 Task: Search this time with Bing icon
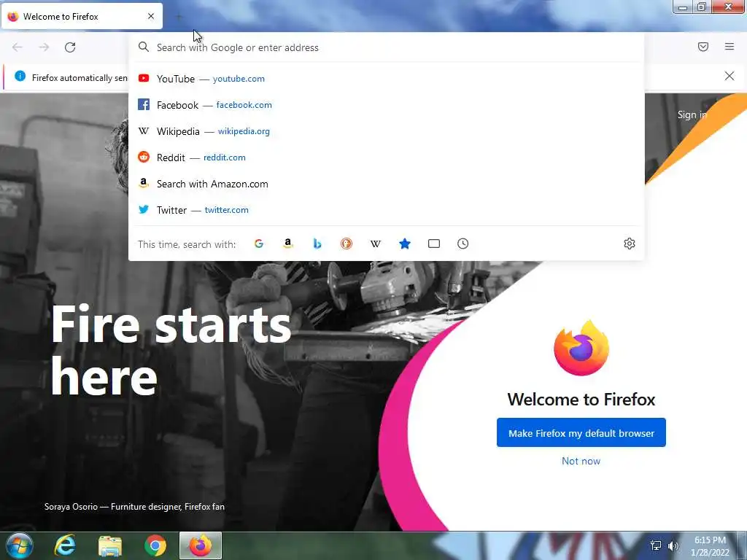point(317,244)
